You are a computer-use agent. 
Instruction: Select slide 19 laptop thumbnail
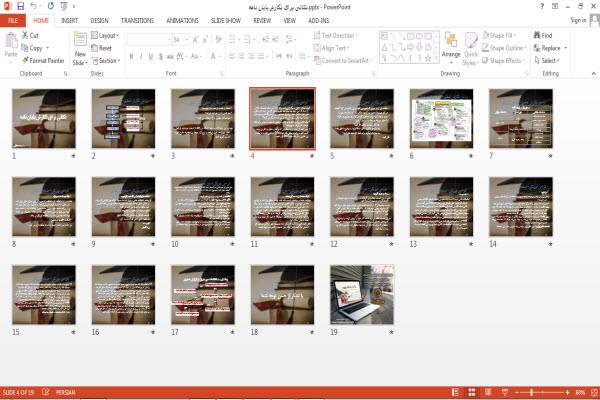[362, 295]
